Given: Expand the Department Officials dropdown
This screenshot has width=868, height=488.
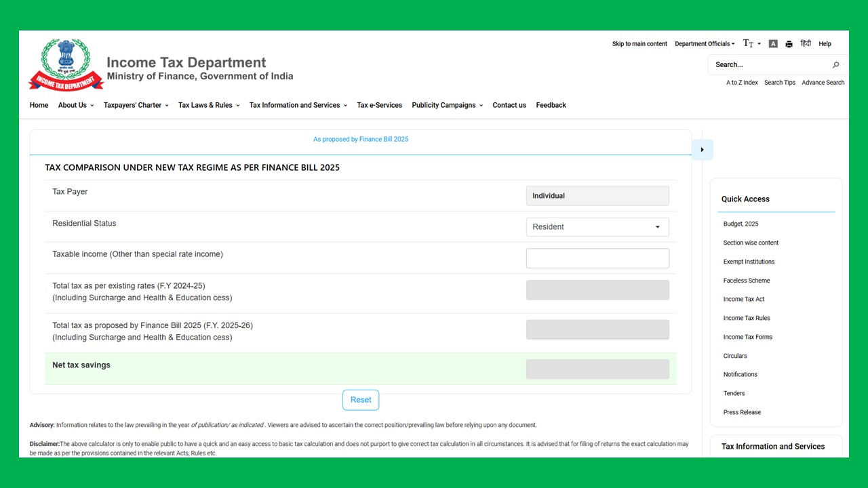Looking at the screenshot, I should [x=705, y=44].
